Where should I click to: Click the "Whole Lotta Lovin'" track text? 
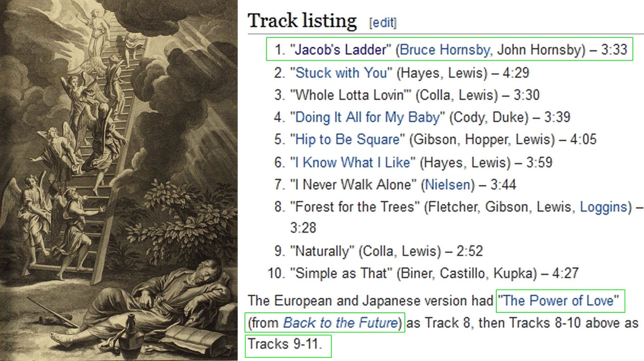[350, 95]
